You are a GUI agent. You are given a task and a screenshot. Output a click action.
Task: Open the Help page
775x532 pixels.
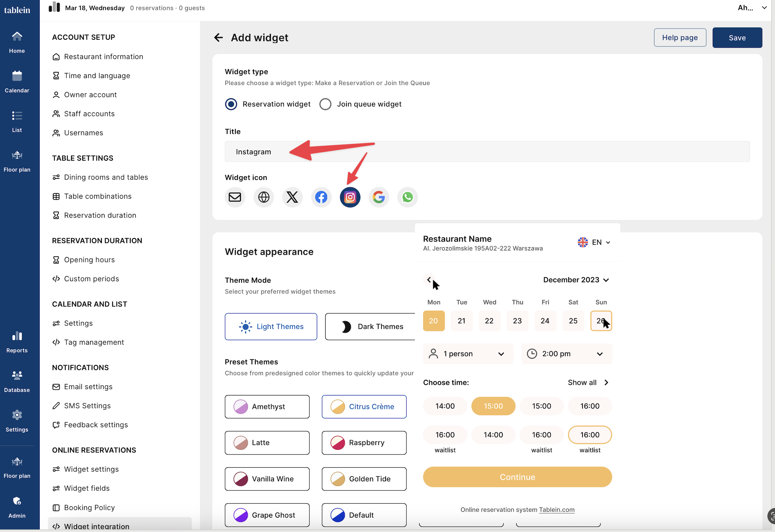(x=680, y=38)
